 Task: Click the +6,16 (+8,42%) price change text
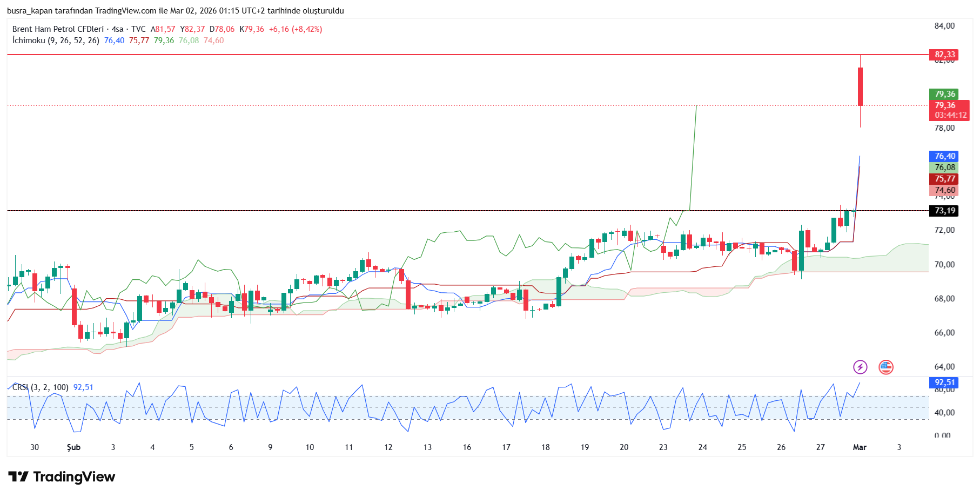[x=295, y=29]
